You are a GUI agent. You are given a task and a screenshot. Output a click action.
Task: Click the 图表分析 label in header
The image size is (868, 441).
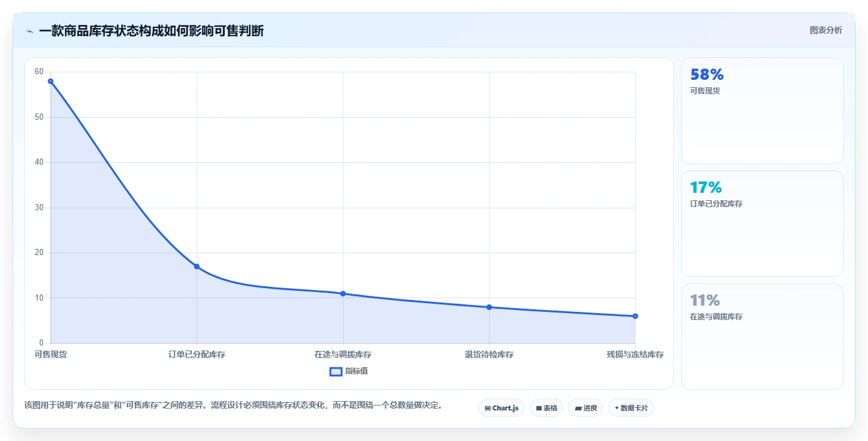click(x=826, y=30)
